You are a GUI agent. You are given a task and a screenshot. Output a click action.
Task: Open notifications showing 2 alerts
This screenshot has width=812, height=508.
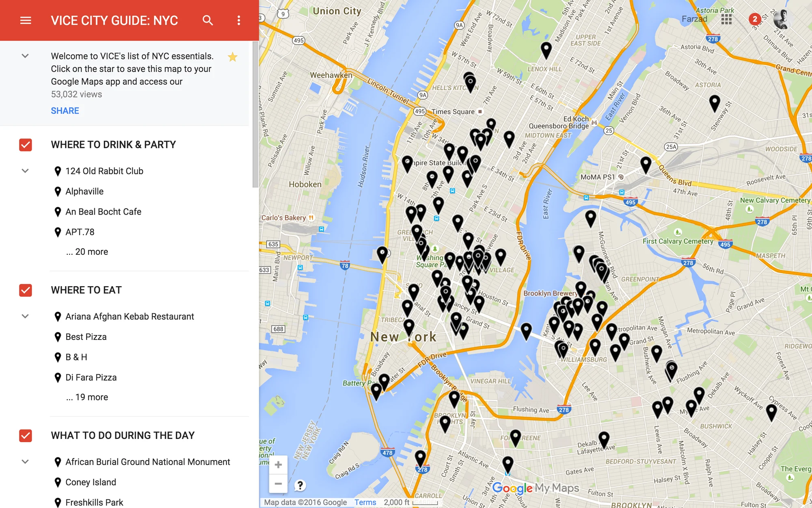[x=754, y=18]
